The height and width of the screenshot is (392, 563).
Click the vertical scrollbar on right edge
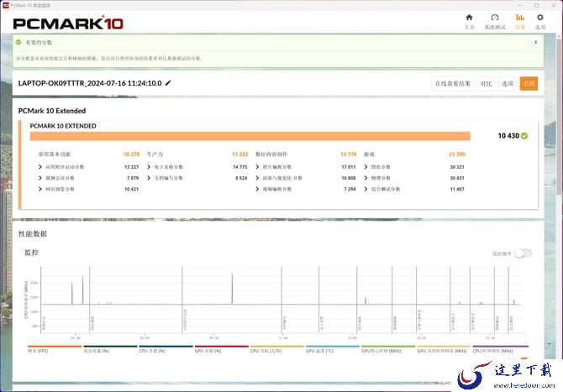click(560, 115)
